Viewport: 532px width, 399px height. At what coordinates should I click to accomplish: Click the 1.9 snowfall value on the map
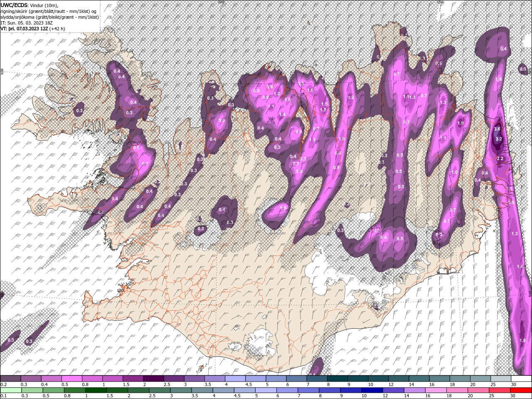pyautogui.click(x=461, y=123)
